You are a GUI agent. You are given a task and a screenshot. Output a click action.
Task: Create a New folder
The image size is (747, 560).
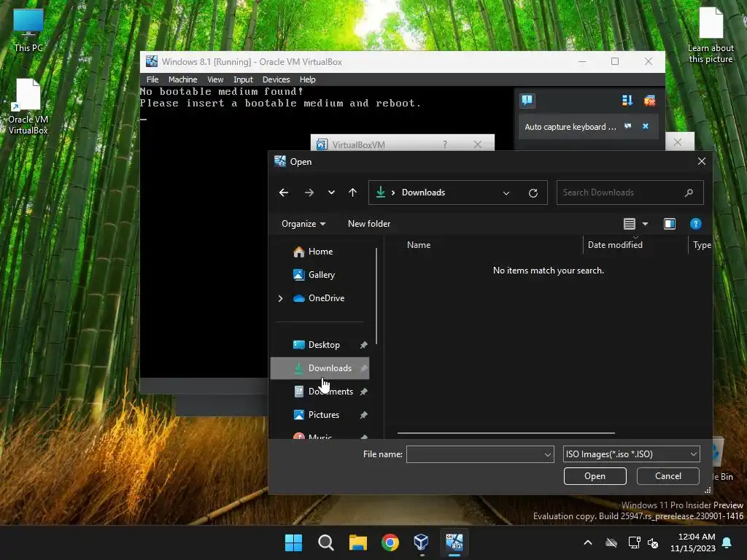(368, 224)
